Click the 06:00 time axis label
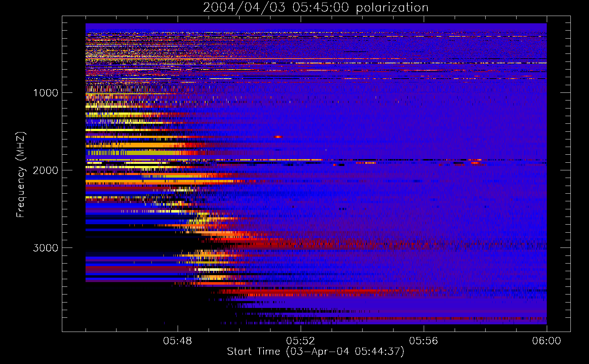Viewport: 589px width, 364px height. click(x=546, y=341)
